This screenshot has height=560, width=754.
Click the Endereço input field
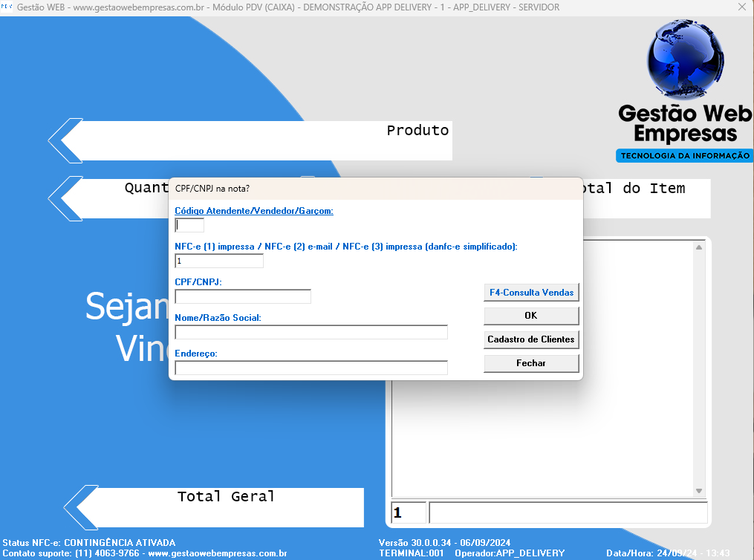311,368
